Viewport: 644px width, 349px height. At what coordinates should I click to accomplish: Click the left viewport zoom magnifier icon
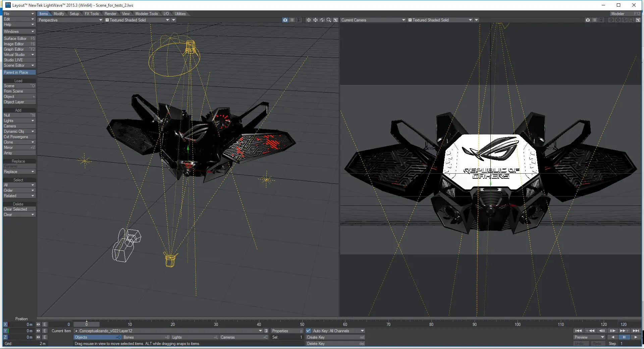(x=329, y=20)
